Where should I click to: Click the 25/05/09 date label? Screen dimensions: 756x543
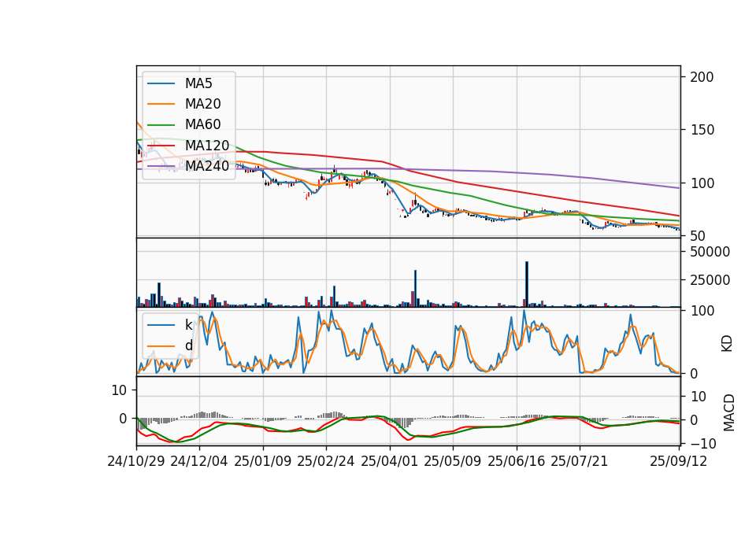453,462
